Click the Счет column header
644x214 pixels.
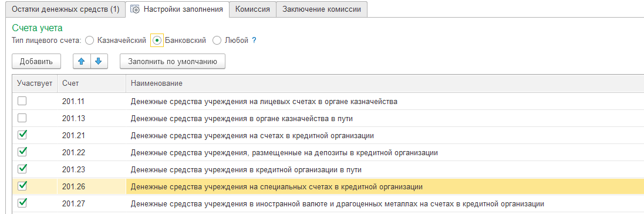point(92,83)
